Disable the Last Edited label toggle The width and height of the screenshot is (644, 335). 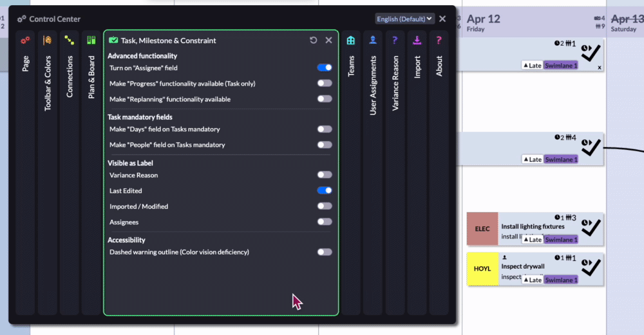click(325, 191)
